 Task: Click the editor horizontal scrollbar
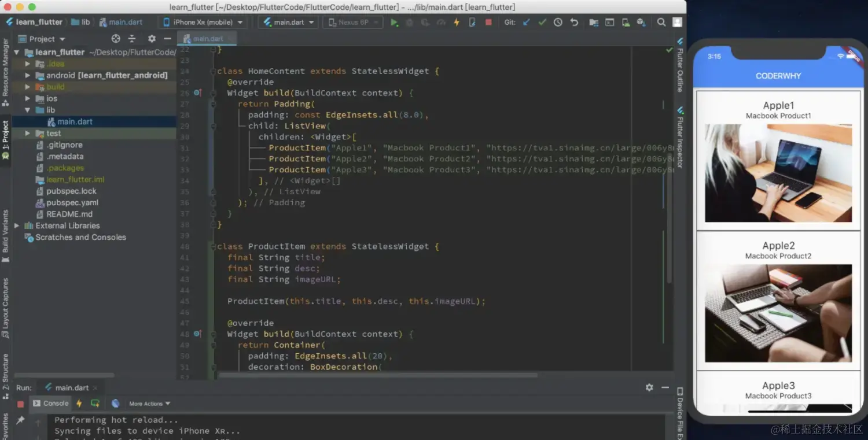point(377,375)
